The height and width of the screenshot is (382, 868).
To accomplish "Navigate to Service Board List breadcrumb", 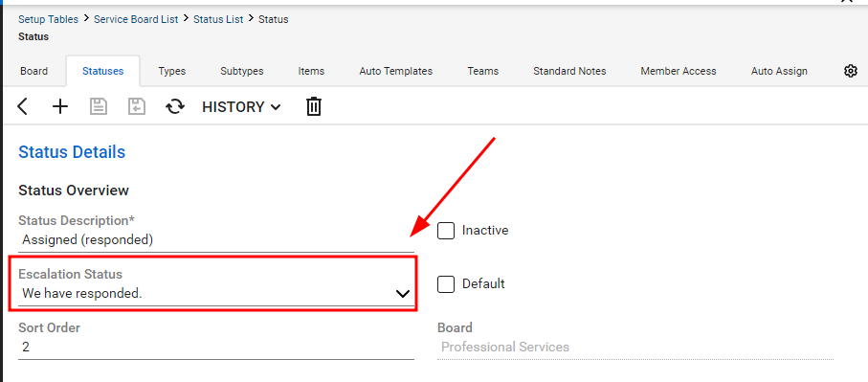I will click(x=136, y=19).
